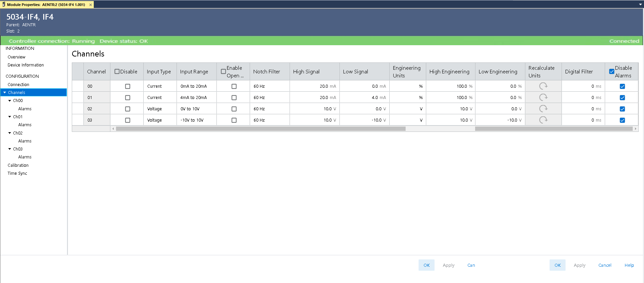Collapse the Ch02 tree node
Image resolution: width=644 pixels, height=283 pixels.
tap(10, 133)
